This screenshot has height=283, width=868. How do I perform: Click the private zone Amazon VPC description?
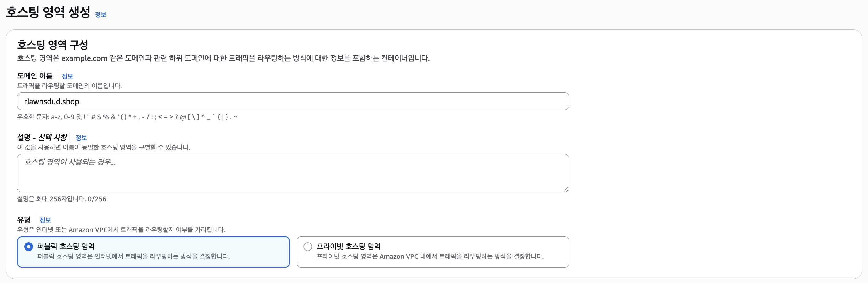[430, 256]
